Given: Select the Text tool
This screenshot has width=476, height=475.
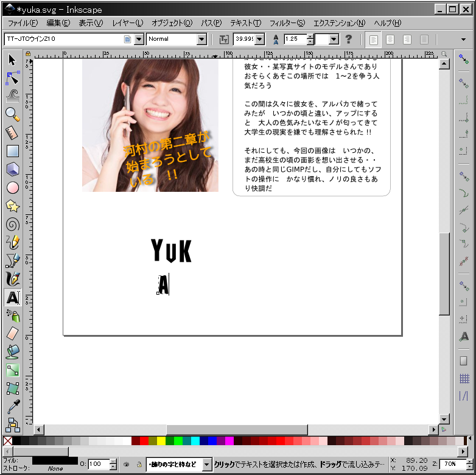Looking at the screenshot, I should click(x=12, y=297).
